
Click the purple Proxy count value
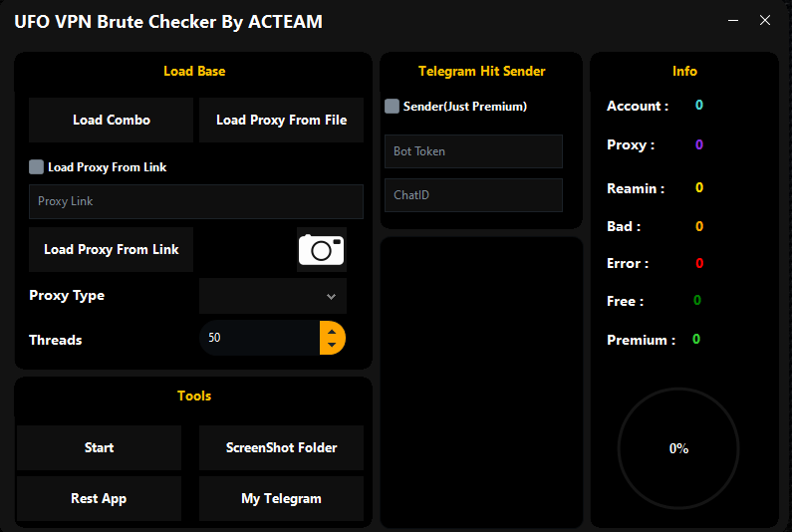tap(699, 145)
